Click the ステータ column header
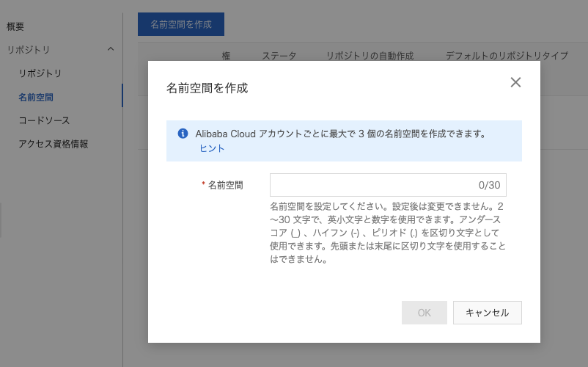The height and width of the screenshot is (367, 588). click(279, 56)
